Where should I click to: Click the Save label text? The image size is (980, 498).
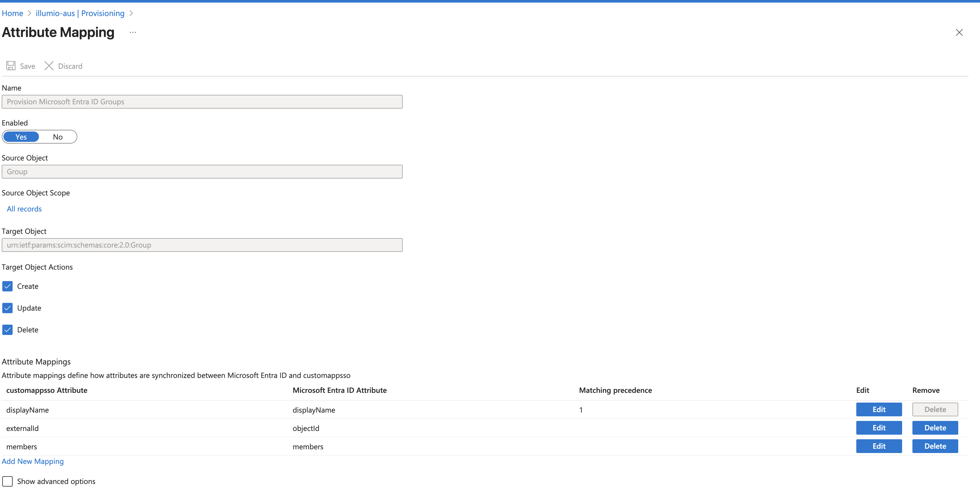point(27,66)
